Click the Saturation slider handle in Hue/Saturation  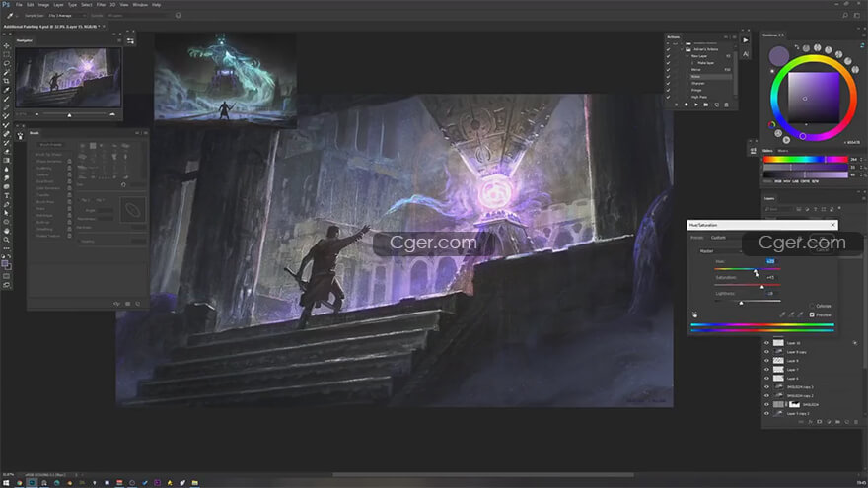click(761, 287)
